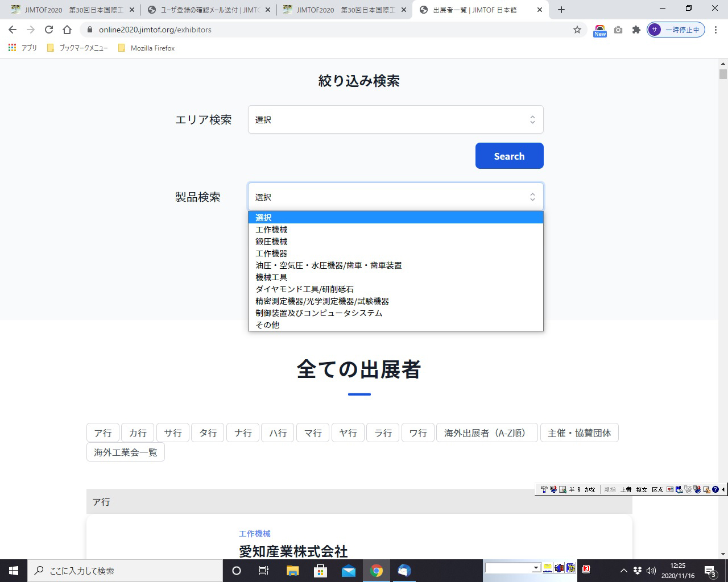728x582 pixels.
Task: Jump to ワ行 exhibitors
Action: click(418, 433)
